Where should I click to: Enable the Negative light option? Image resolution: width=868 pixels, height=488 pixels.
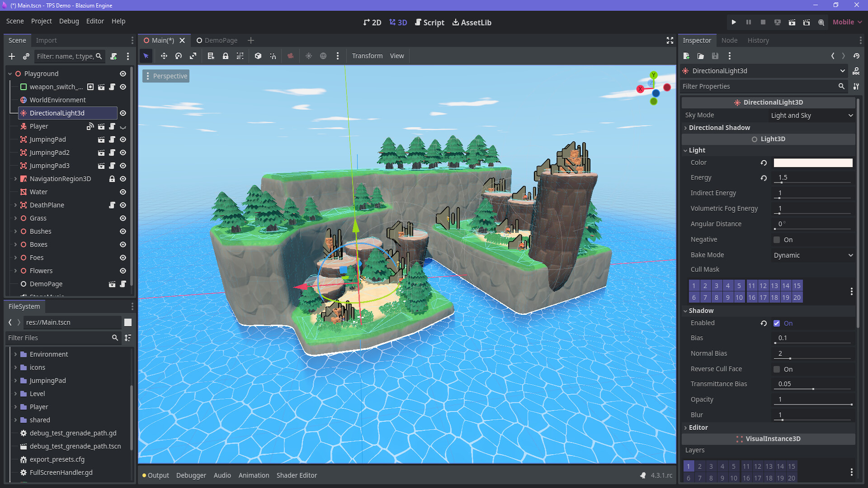tap(776, 239)
